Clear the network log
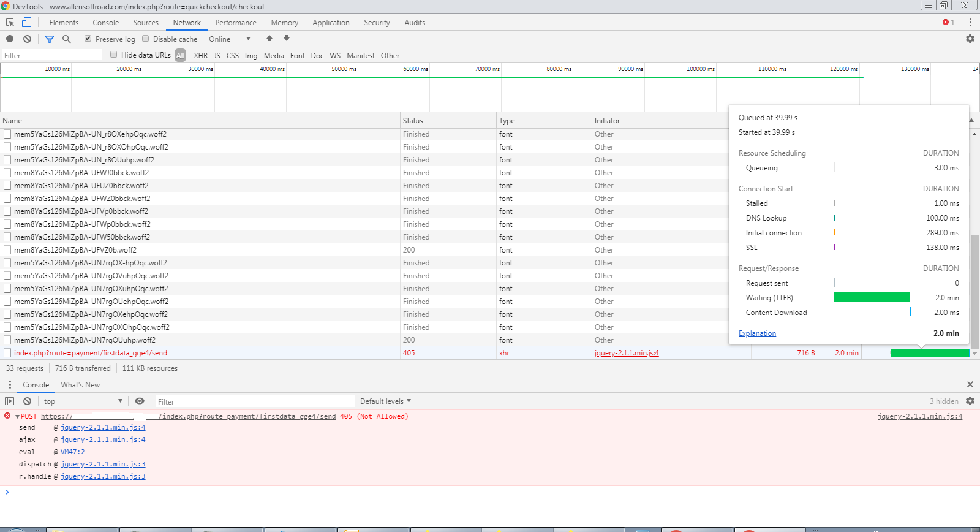 27,39
